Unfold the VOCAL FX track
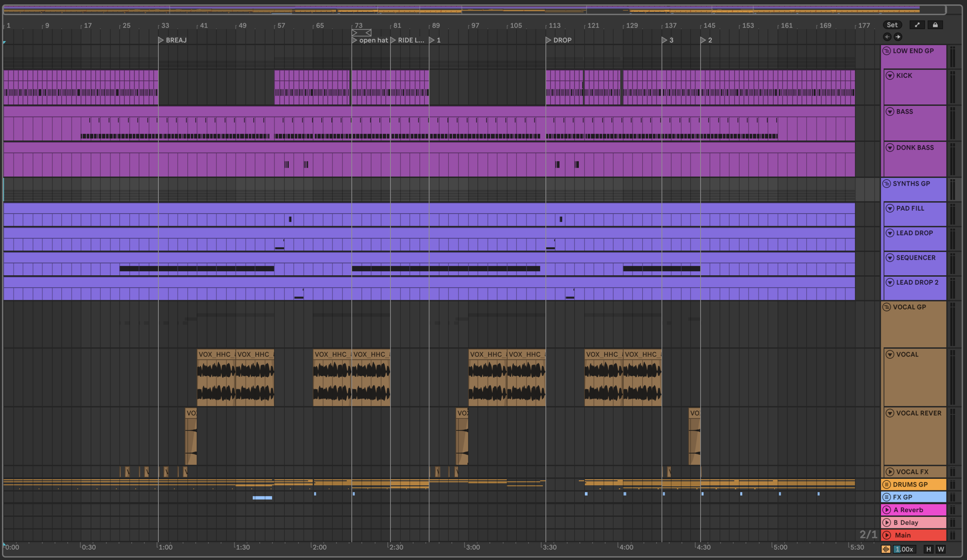This screenshot has width=967, height=560. 890,472
